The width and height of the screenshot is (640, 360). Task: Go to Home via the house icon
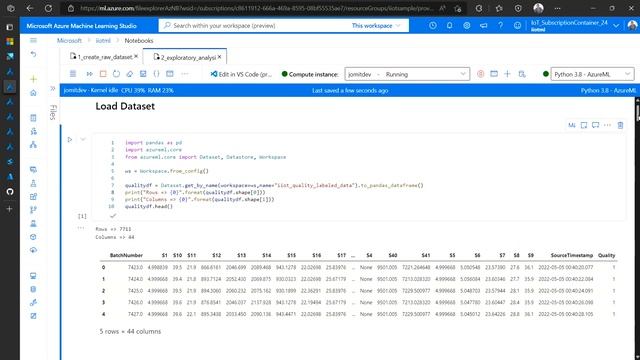coord(33,93)
